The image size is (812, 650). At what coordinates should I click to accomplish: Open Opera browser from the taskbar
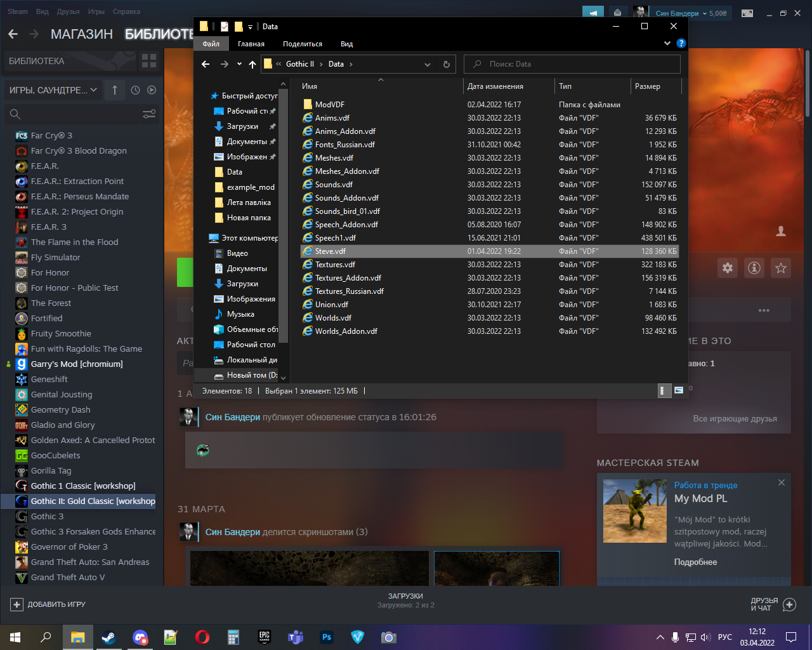coord(202,637)
